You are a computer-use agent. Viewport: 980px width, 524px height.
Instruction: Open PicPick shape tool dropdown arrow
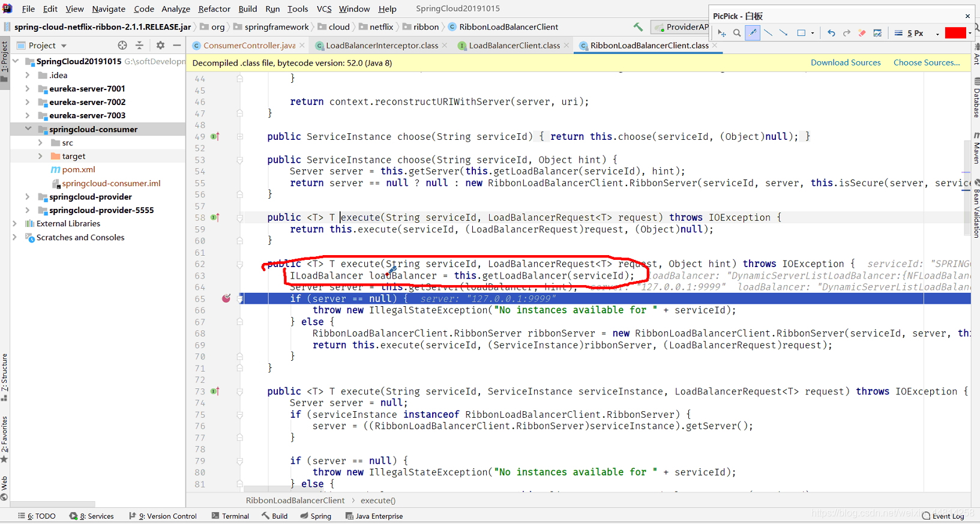coord(813,34)
